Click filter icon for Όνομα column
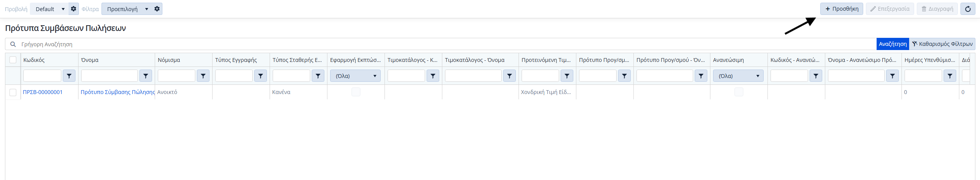The image size is (980, 180). pyautogui.click(x=146, y=76)
